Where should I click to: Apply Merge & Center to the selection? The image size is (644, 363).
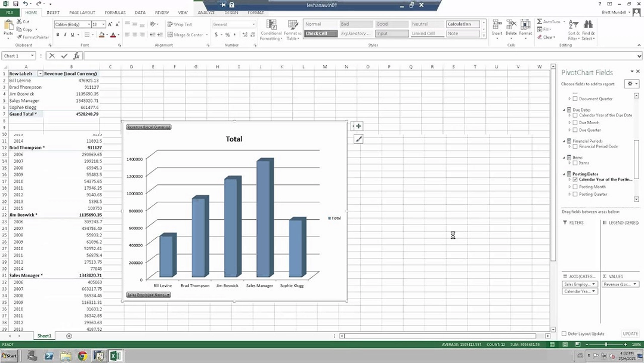click(185, 35)
